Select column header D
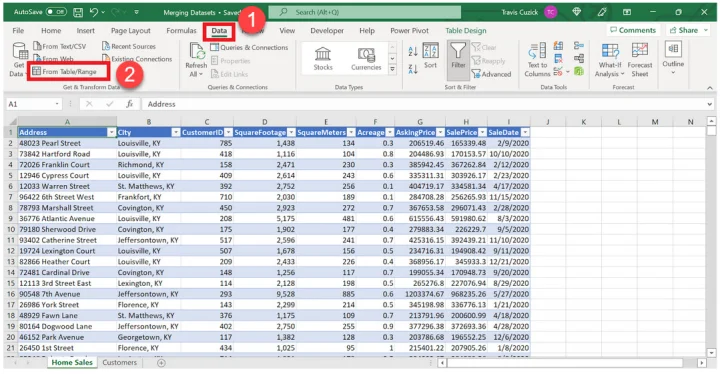 (264, 122)
